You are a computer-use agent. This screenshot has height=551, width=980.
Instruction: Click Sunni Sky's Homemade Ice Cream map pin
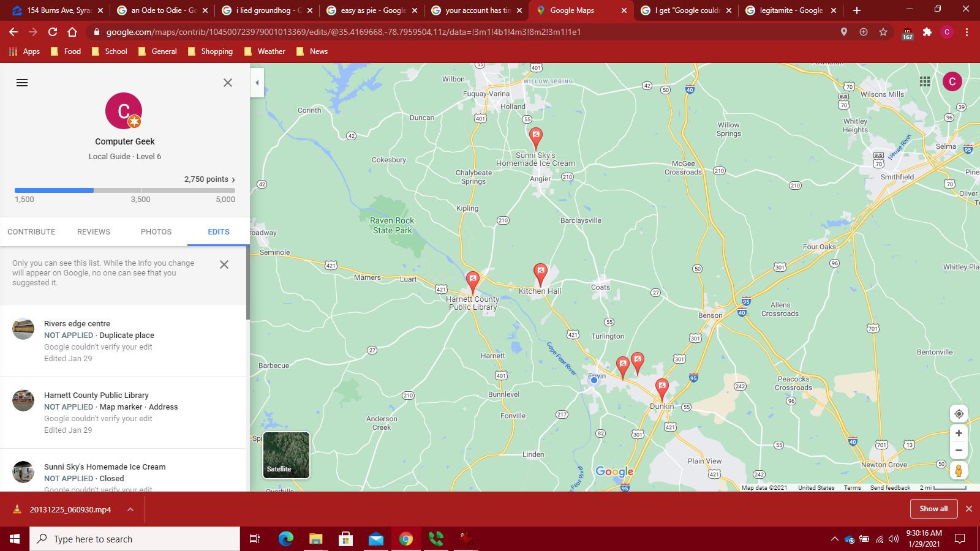point(536,138)
